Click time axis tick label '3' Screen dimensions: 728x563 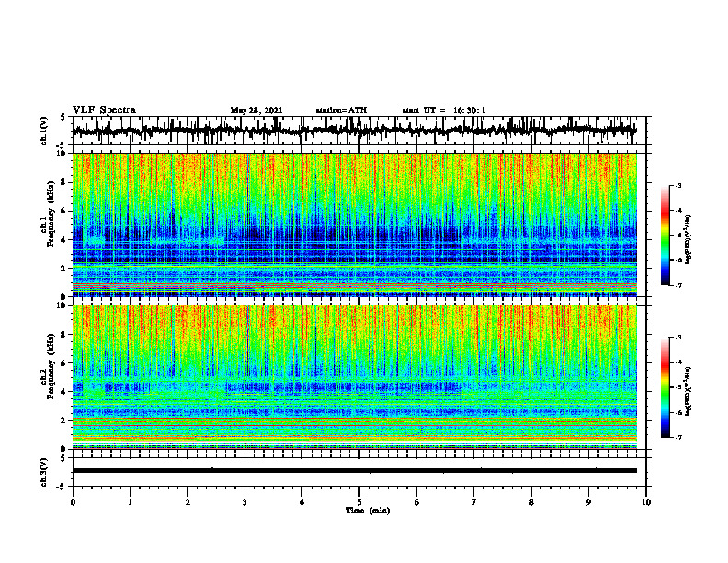click(x=245, y=502)
